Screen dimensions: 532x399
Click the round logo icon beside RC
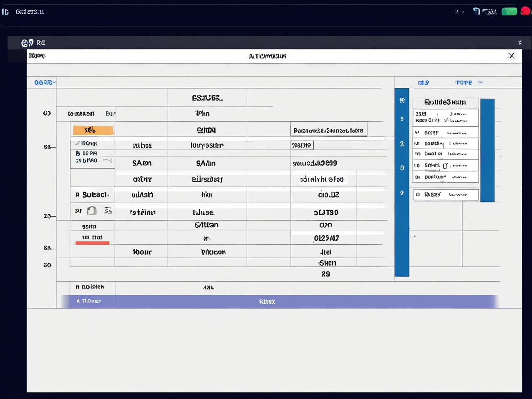point(27,43)
